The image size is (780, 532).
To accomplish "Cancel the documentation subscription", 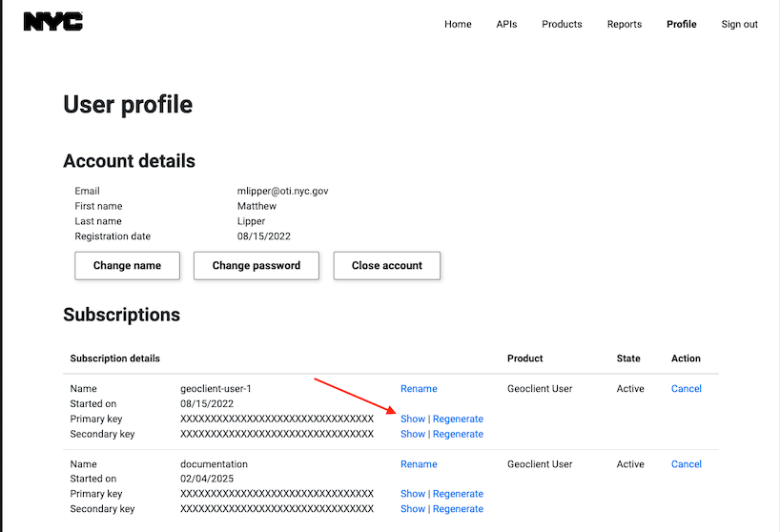I will (x=687, y=464).
